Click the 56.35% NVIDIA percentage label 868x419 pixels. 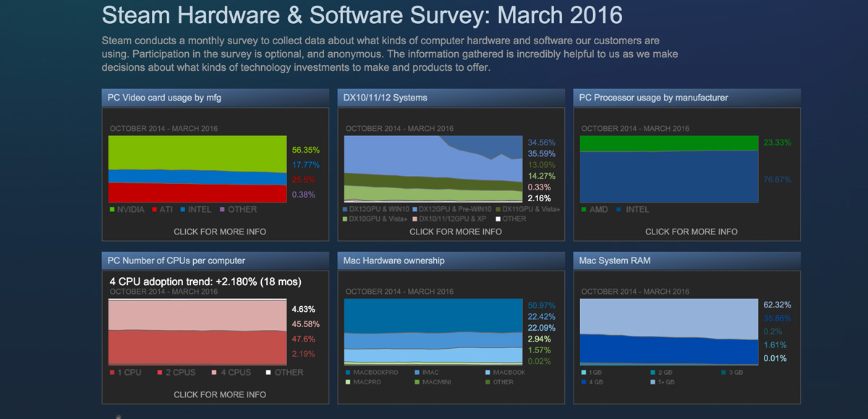pyautogui.click(x=305, y=151)
